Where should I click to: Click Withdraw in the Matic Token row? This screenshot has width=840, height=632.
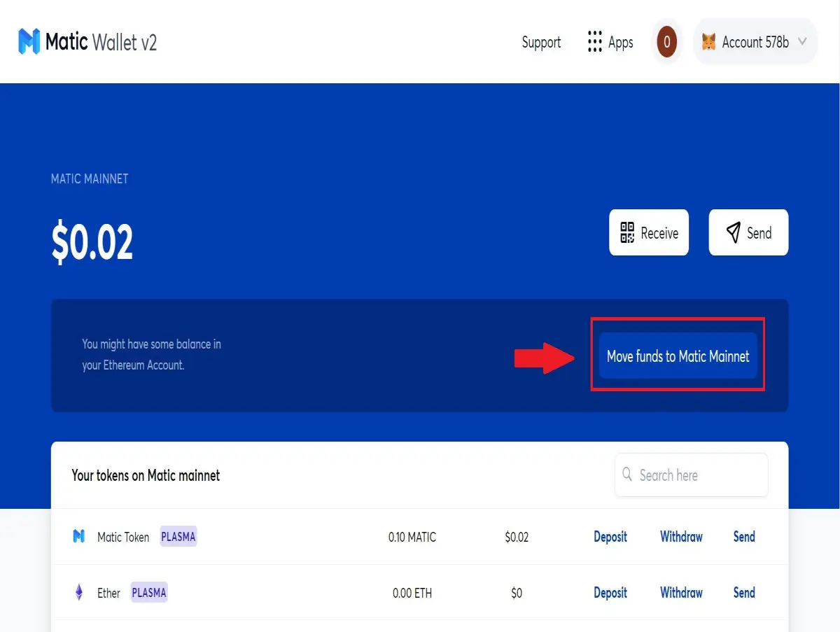click(x=681, y=537)
